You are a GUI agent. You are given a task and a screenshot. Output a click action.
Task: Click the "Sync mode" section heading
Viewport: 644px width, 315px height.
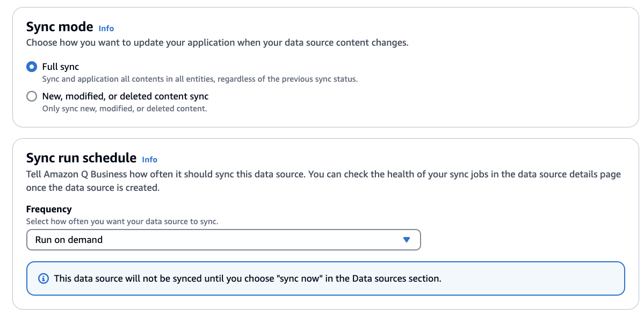click(60, 27)
